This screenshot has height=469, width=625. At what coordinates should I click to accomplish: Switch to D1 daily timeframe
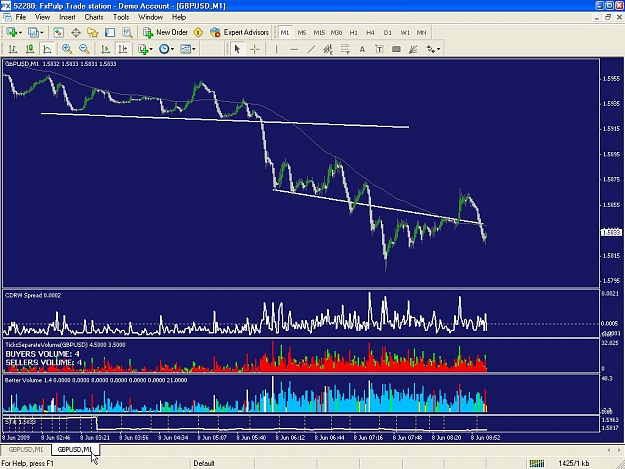387,33
